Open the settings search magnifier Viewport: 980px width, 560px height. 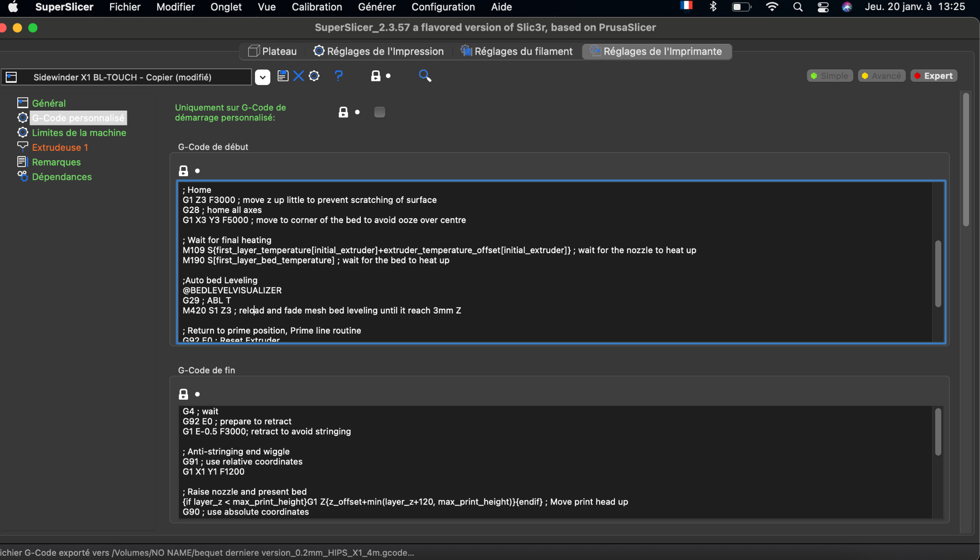click(425, 76)
